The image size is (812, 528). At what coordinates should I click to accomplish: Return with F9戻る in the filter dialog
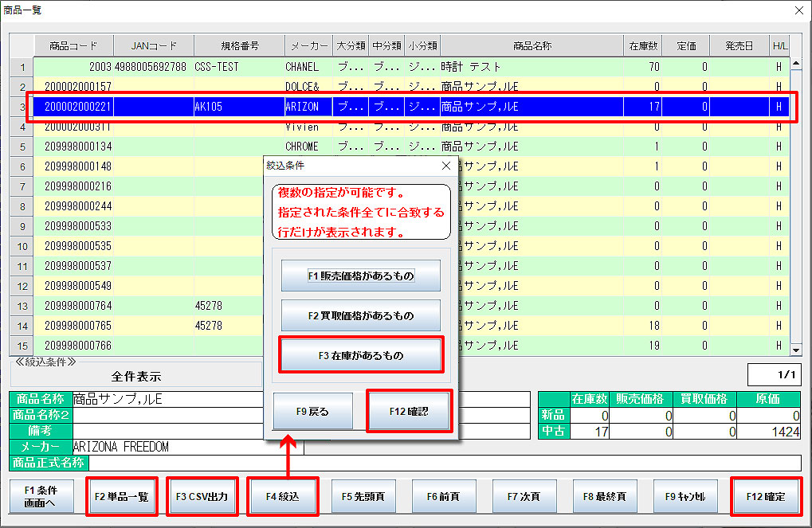coord(312,411)
